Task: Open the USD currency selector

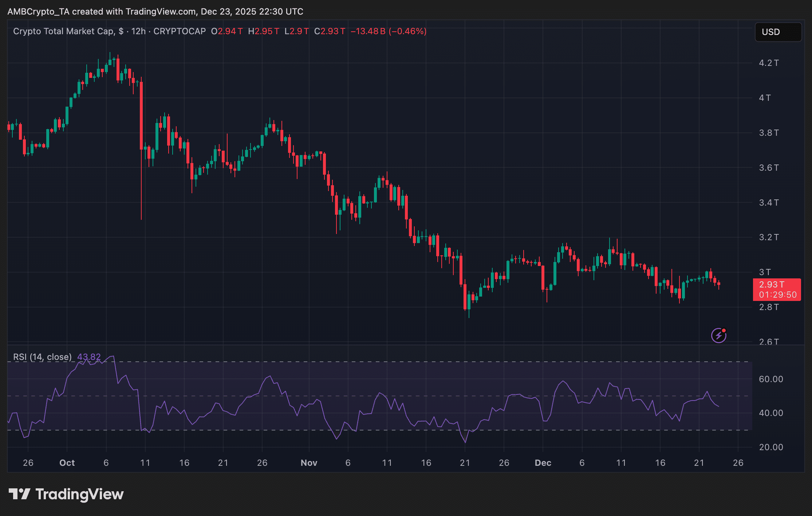Action: click(x=778, y=32)
